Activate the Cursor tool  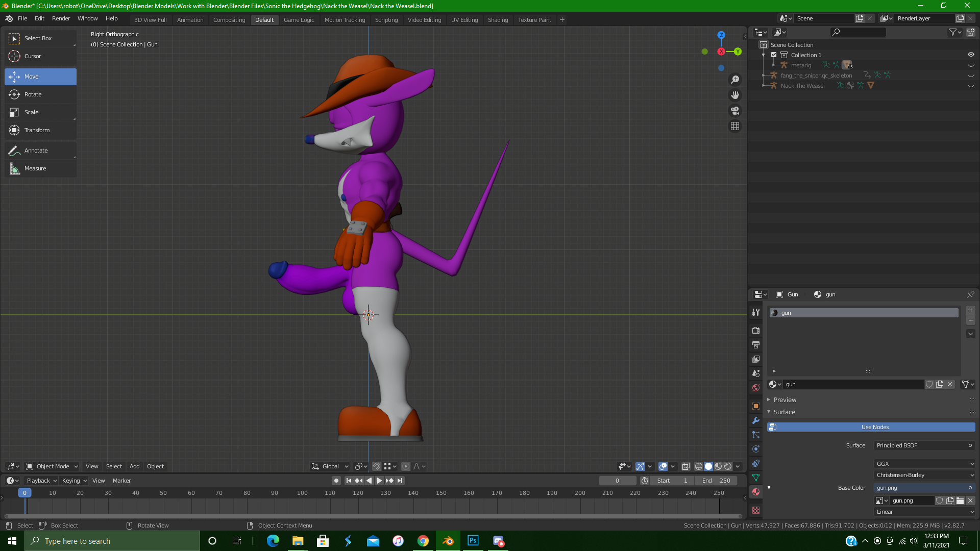40,56
